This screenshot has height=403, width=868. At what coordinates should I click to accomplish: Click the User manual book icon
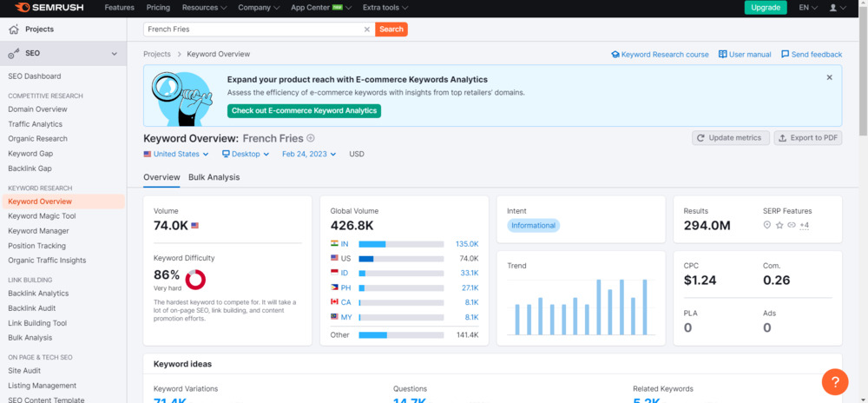(722, 54)
